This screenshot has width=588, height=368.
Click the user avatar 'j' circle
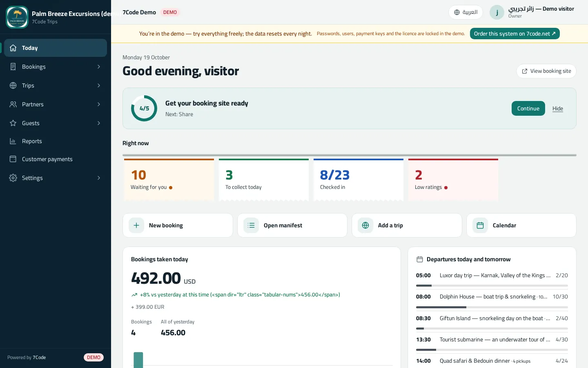497,12
